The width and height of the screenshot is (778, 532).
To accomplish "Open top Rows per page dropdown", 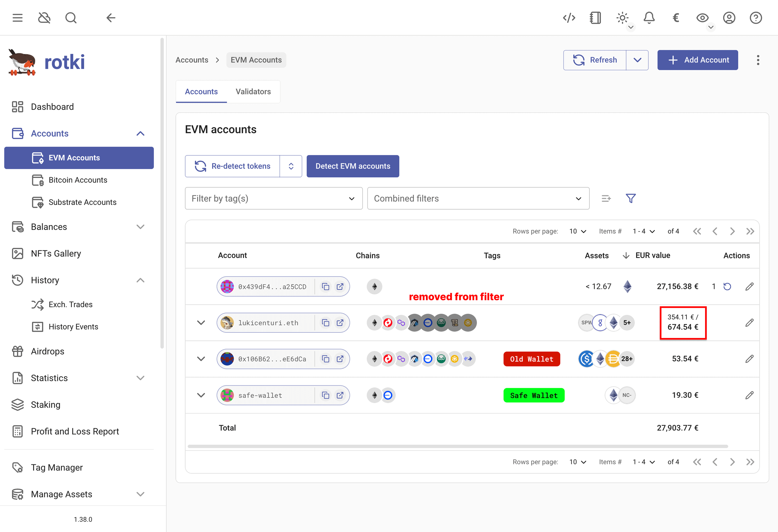I will (x=578, y=231).
